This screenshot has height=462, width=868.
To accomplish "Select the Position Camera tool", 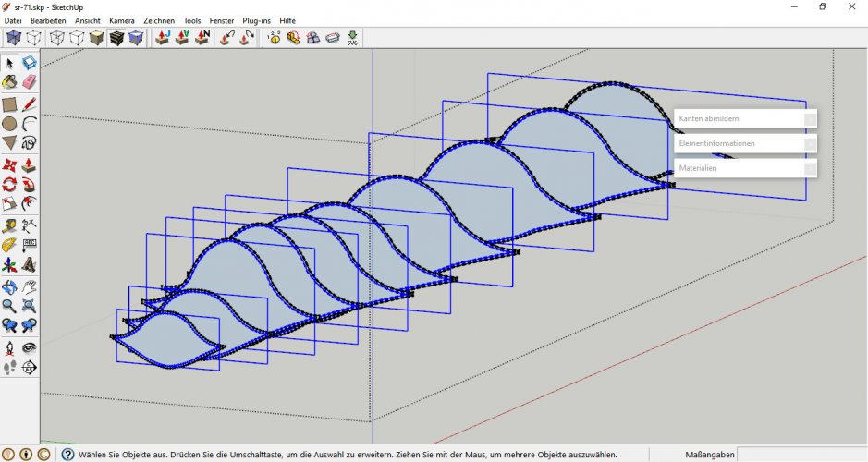I will [x=9, y=348].
